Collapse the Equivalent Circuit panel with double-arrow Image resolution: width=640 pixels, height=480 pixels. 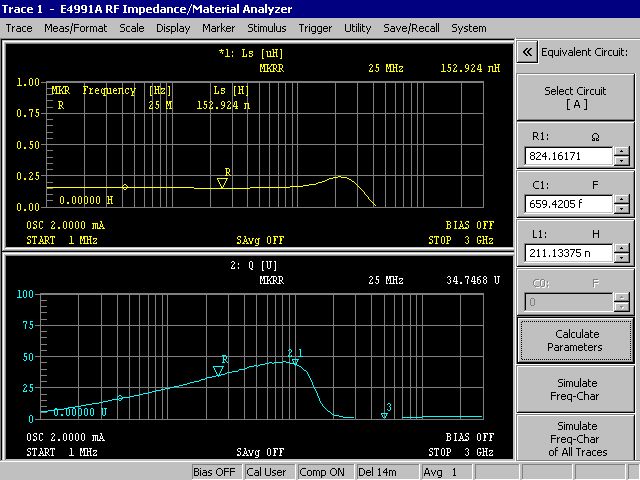pyautogui.click(x=527, y=53)
